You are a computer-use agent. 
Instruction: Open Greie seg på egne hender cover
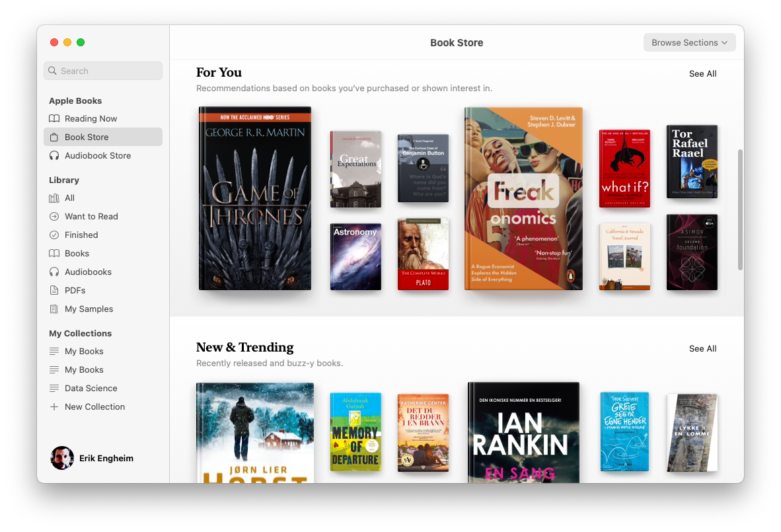click(x=624, y=432)
